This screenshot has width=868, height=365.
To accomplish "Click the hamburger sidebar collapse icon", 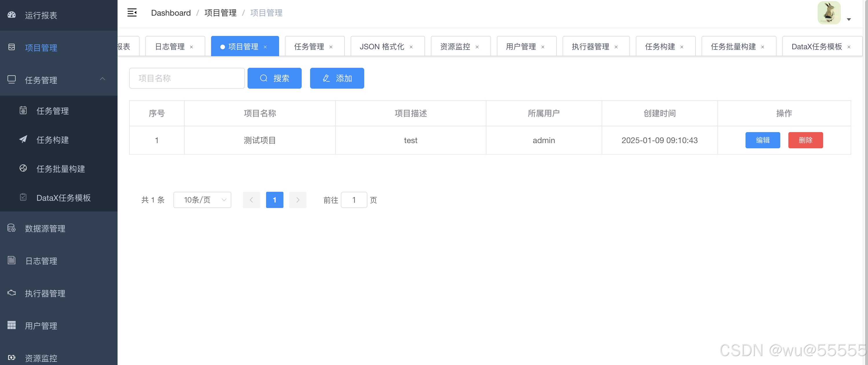I will [x=132, y=13].
